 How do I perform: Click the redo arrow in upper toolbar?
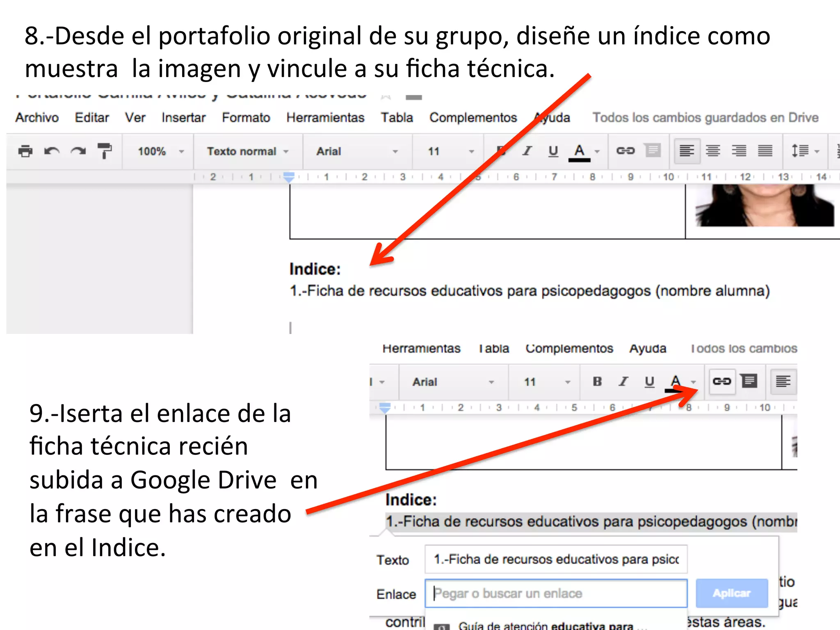[78, 151]
